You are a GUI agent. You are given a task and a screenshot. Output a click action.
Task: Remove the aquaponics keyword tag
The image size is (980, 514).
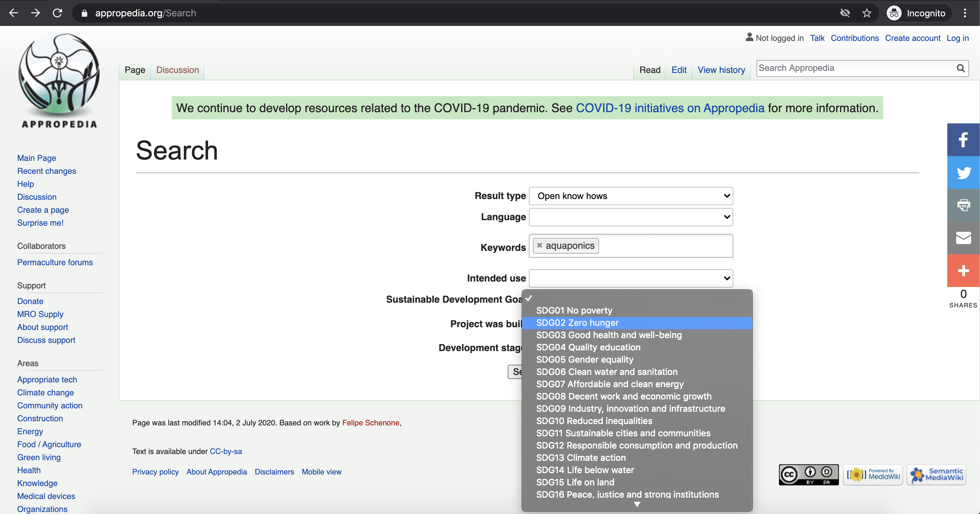(x=539, y=245)
